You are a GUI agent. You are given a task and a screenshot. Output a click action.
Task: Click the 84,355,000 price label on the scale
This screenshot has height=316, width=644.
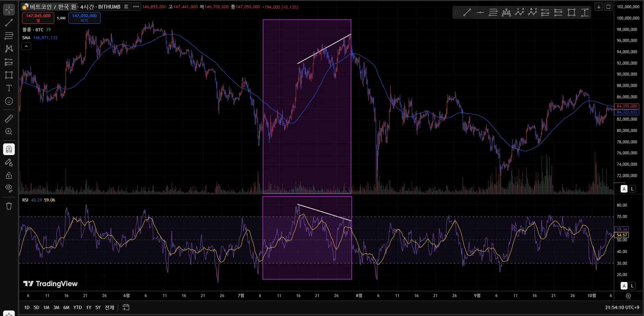pos(627,106)
